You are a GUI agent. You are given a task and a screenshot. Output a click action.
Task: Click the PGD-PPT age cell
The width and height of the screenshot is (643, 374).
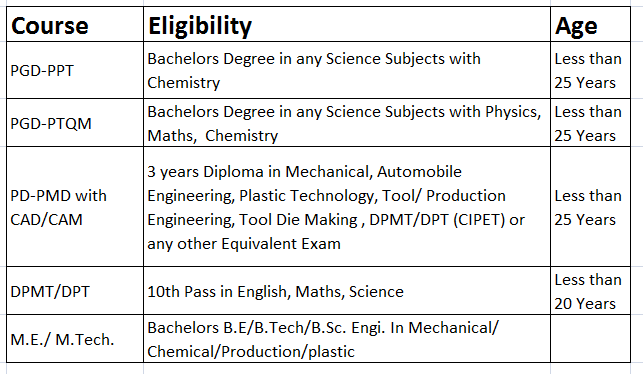[x=591, y=70]
